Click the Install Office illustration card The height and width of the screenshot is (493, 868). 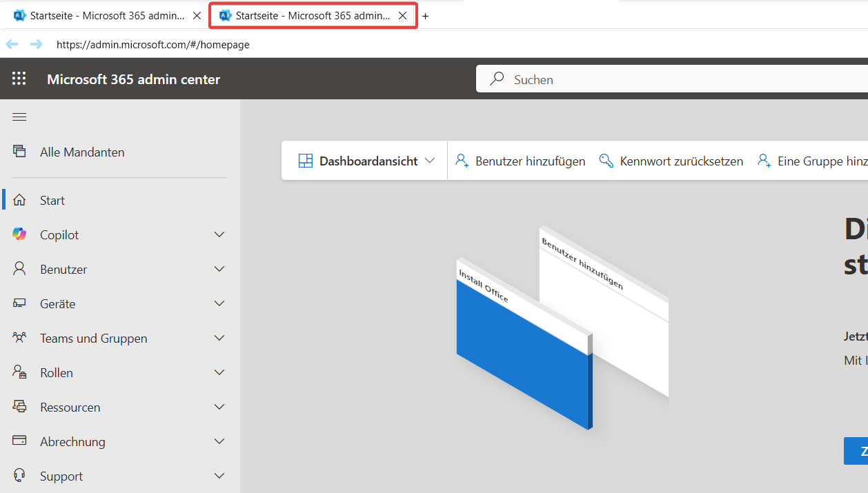click(524, 345)
